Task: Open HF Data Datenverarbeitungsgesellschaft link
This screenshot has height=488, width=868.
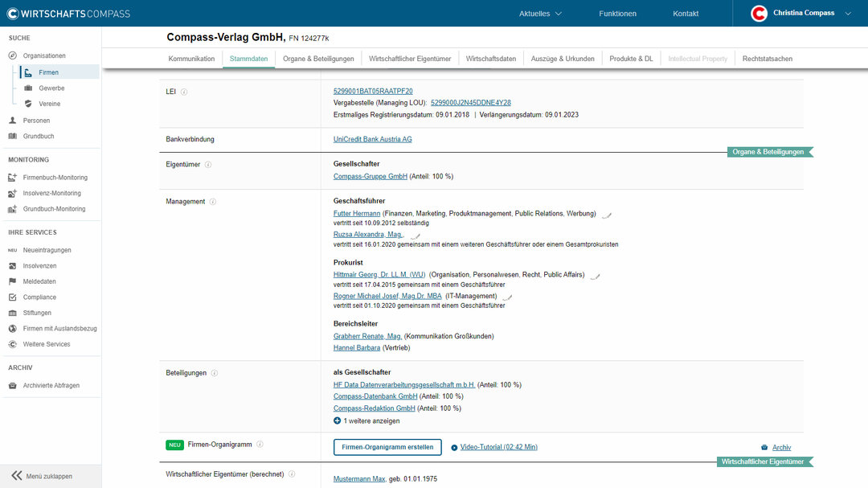Action: tap(404, 385)
